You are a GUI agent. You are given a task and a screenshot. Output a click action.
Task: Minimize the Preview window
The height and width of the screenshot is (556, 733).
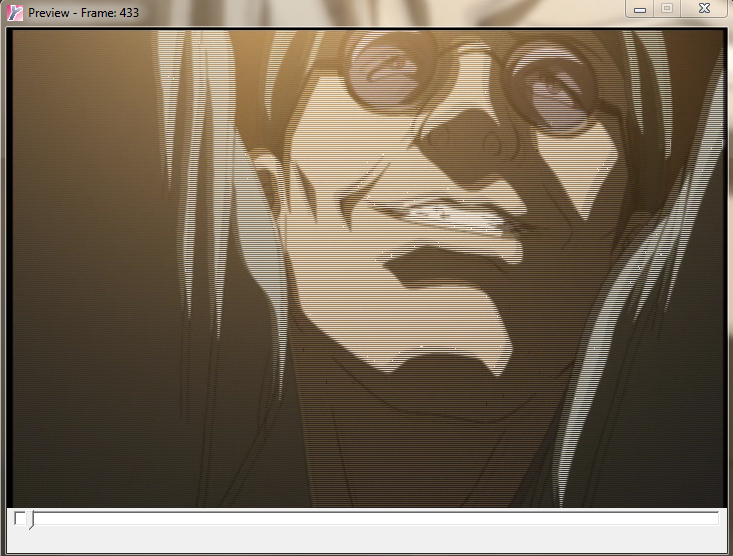coord(640,9)
